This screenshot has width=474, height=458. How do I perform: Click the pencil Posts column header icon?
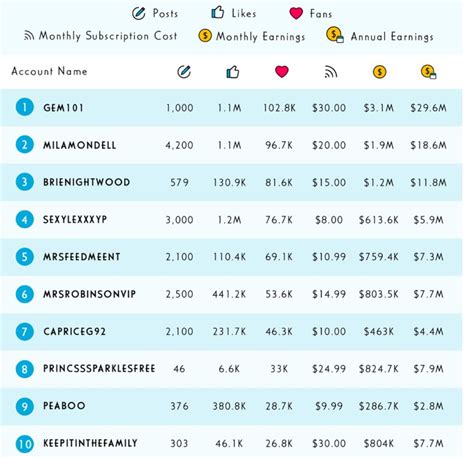pyautogui.click(x=184, y=72)
